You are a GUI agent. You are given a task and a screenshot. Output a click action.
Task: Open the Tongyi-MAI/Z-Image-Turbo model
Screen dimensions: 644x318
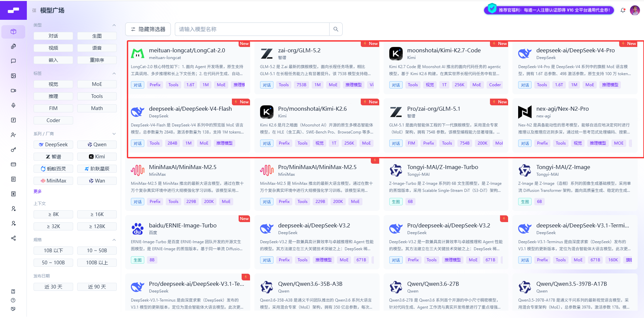click(x=443, y=167)
